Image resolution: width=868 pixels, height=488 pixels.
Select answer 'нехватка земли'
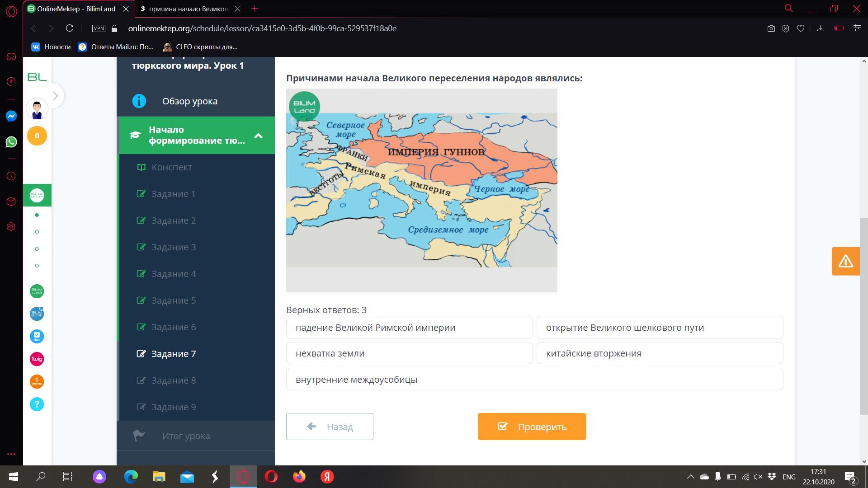pos(409,353)
